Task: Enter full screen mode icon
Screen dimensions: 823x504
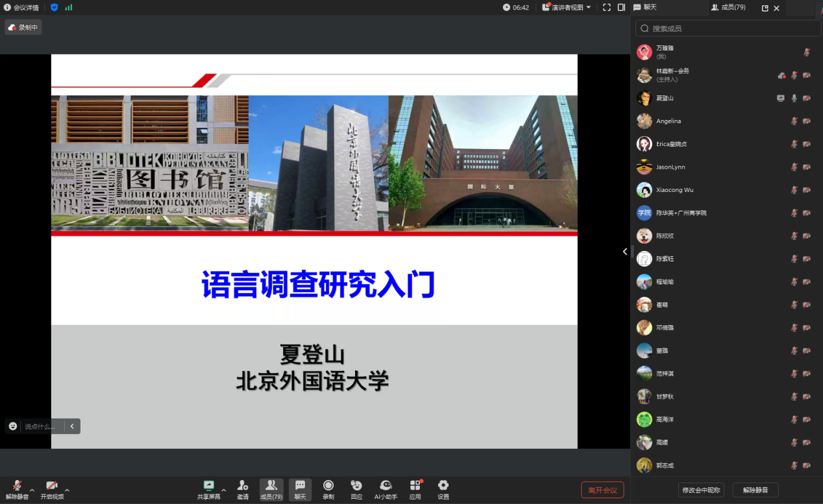Action: (x=607, y=8)
